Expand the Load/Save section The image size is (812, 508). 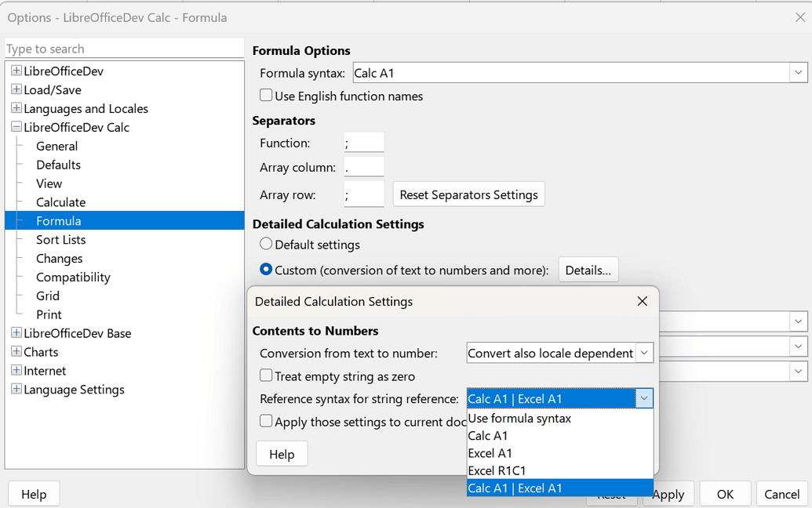(16, 89)
